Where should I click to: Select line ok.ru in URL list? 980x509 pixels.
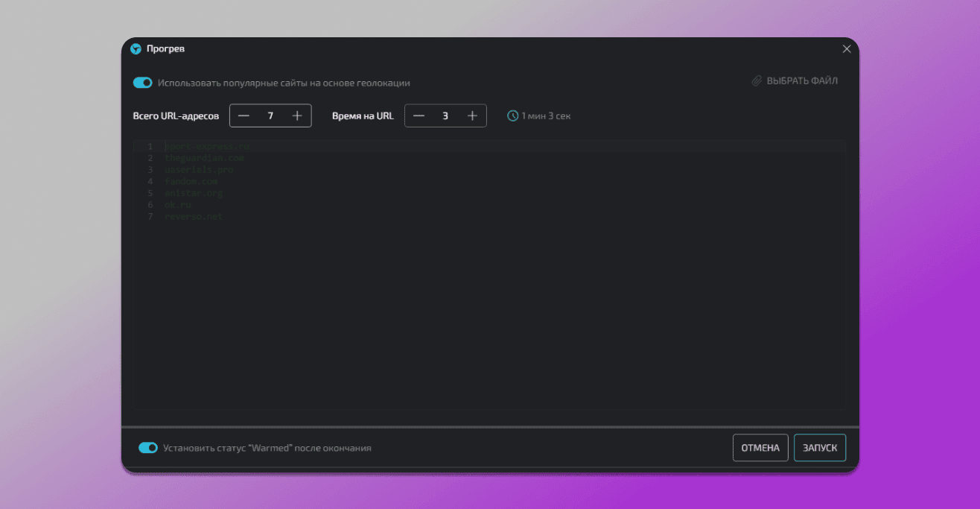[178, 204]
